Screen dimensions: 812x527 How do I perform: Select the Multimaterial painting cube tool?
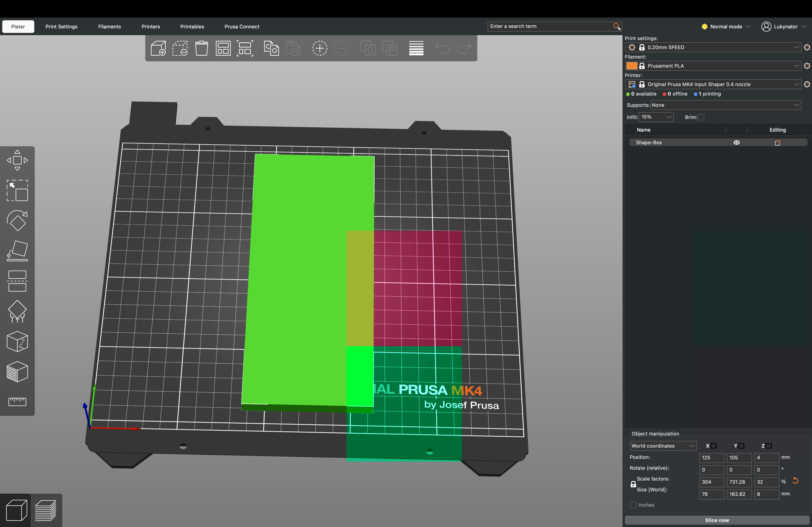click(x=17, y=371)
